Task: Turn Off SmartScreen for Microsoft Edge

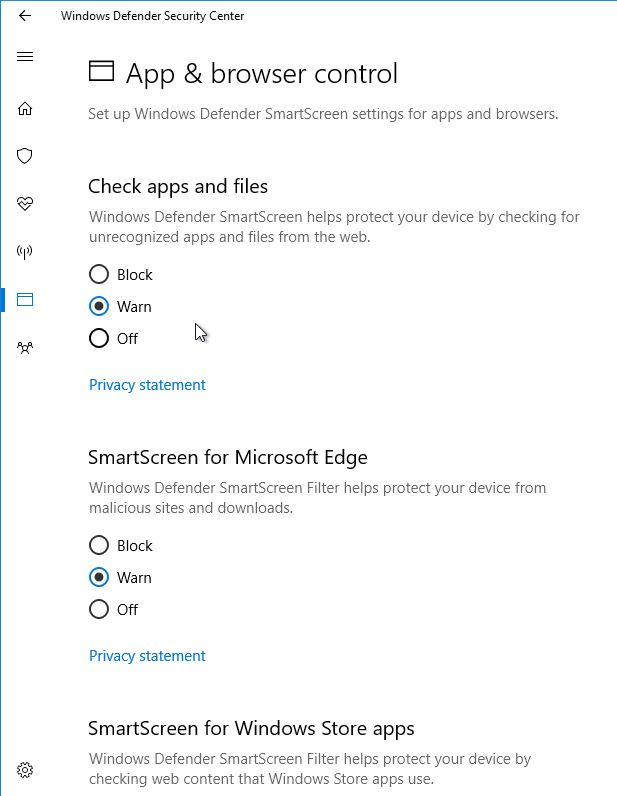Action: 114,610
